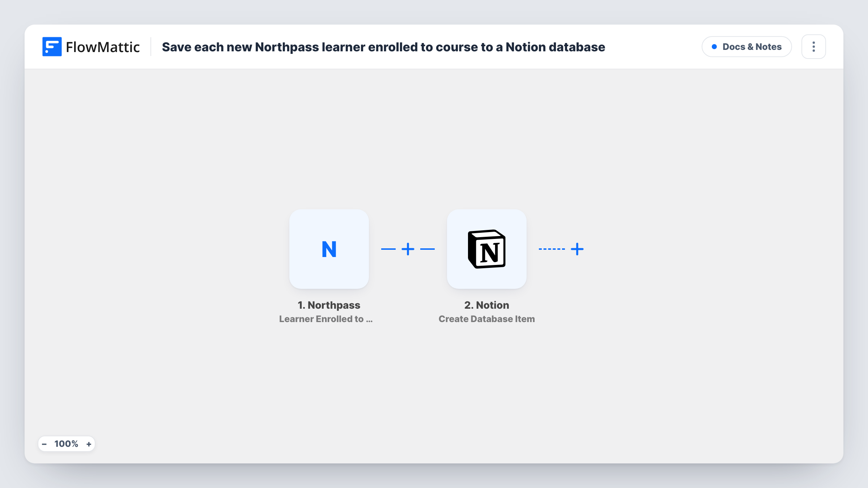Click the workflow title text
Viewport: 868px width, 488px height.
383,47
